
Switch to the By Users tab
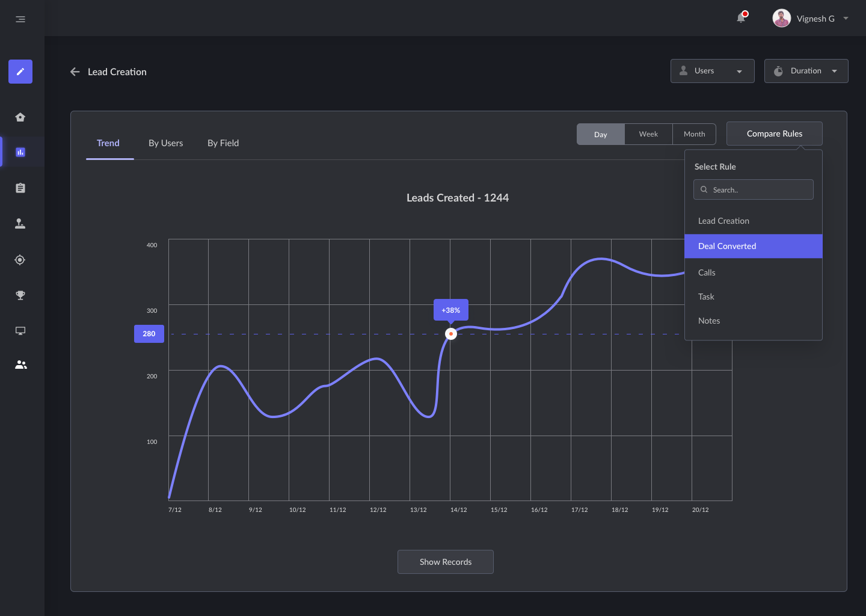point(166,143)
